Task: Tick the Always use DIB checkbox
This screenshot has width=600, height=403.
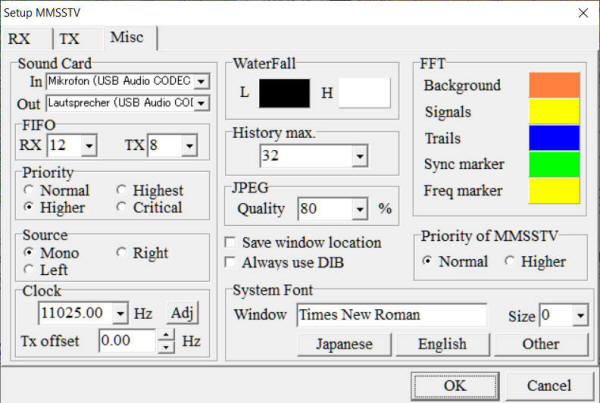Action: click(232, 262)
